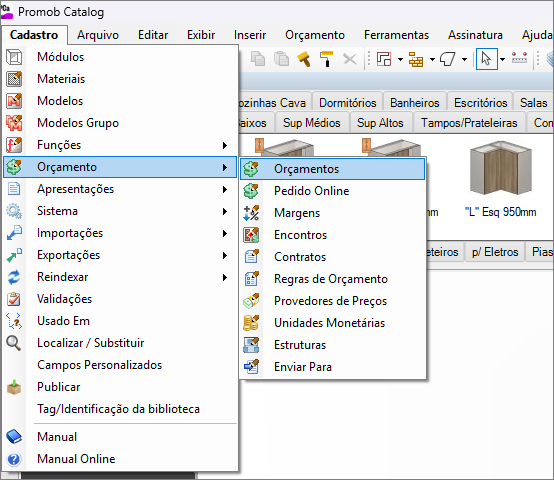Switch to the p/ Eletros tab

[x=495, y=252]
